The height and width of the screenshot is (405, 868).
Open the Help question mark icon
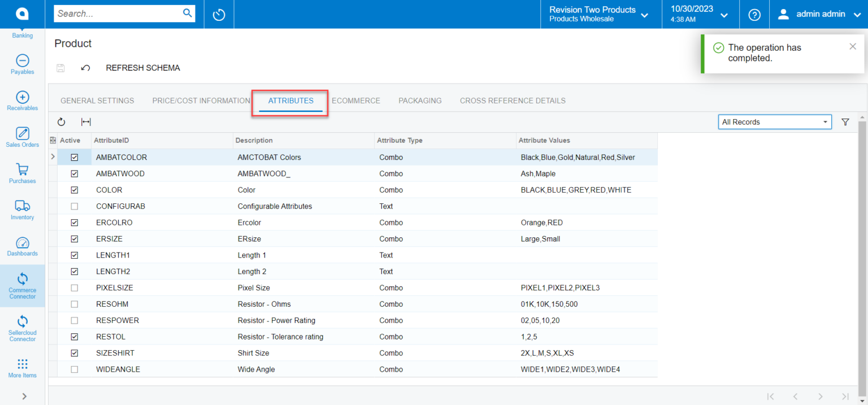754,15
